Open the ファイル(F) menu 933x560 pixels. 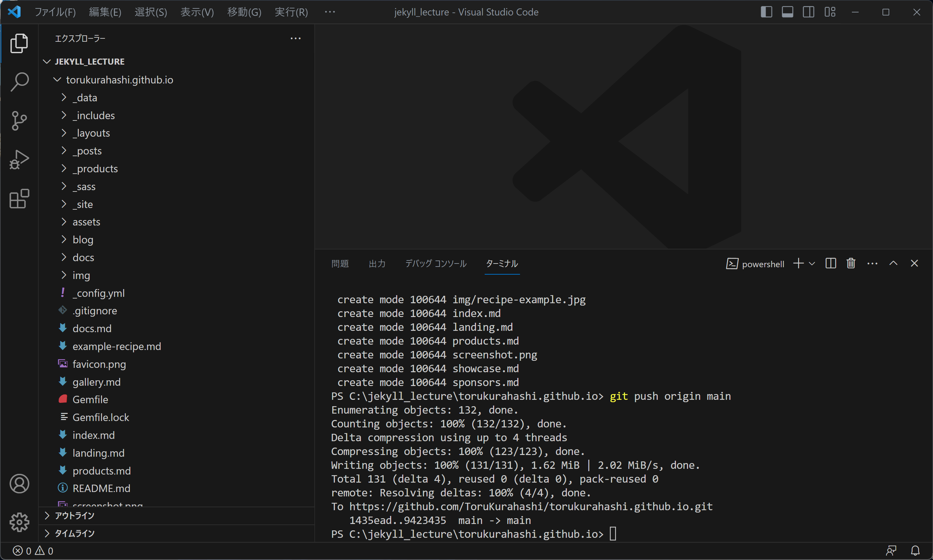[x=55, y=12]
